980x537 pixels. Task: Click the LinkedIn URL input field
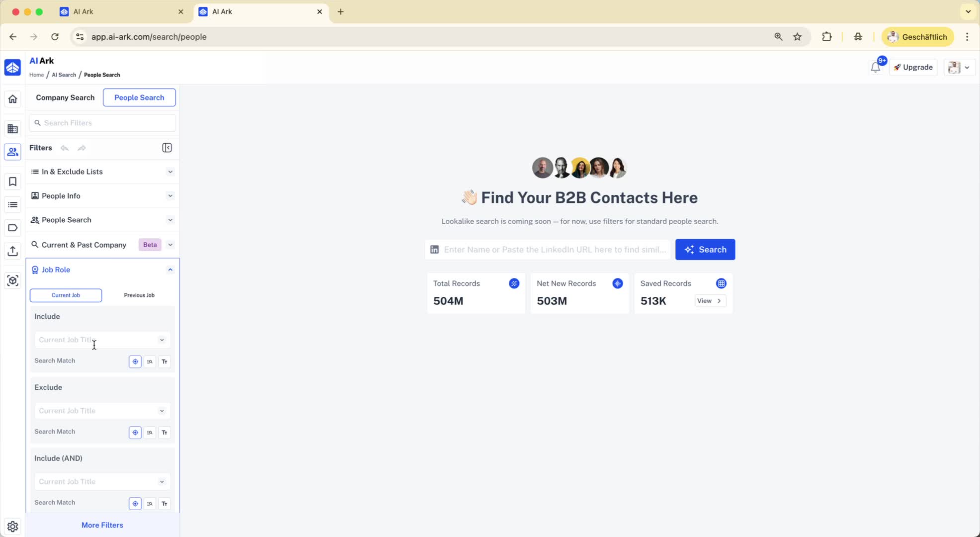pos(554,250)
